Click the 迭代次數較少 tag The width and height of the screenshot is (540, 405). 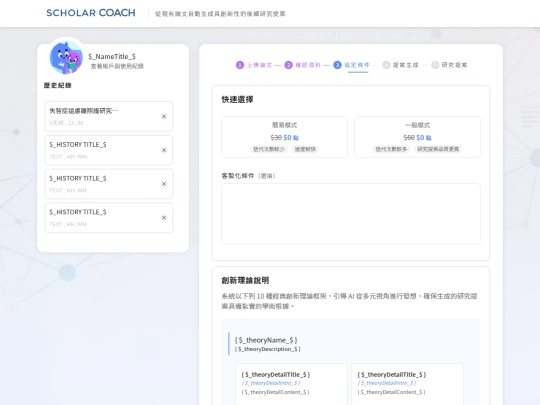coord(269,149)
